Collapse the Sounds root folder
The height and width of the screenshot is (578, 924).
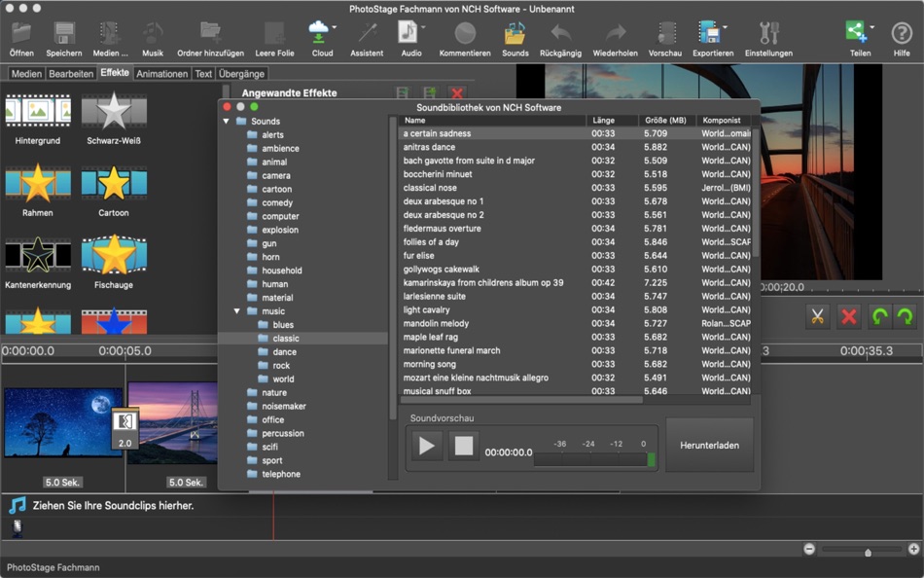227,121
